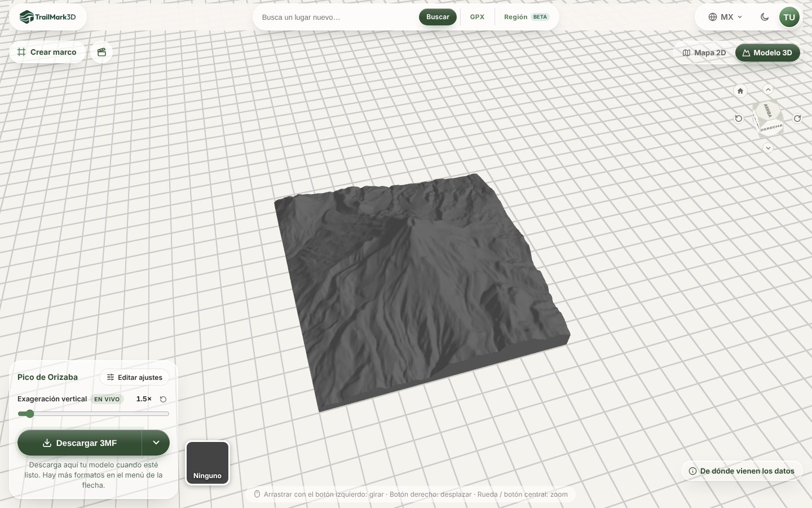
Task: Click the download hint text under Descargar
Action: (94, 475)
